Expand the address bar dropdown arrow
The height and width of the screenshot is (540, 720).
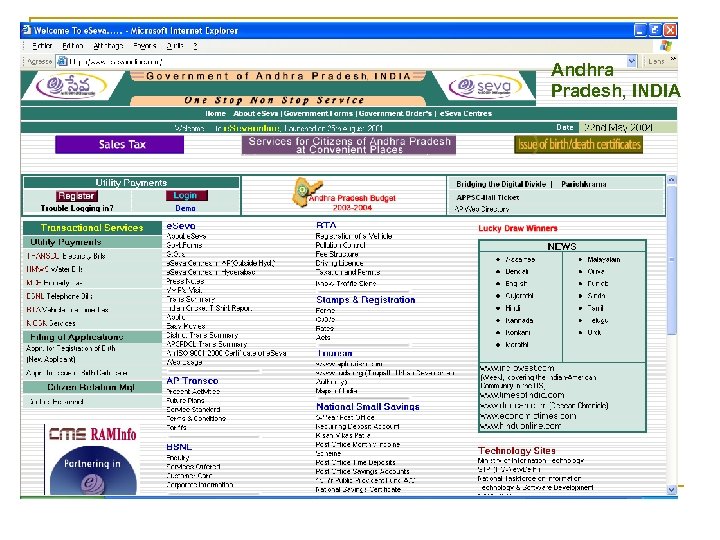(632, 61)
